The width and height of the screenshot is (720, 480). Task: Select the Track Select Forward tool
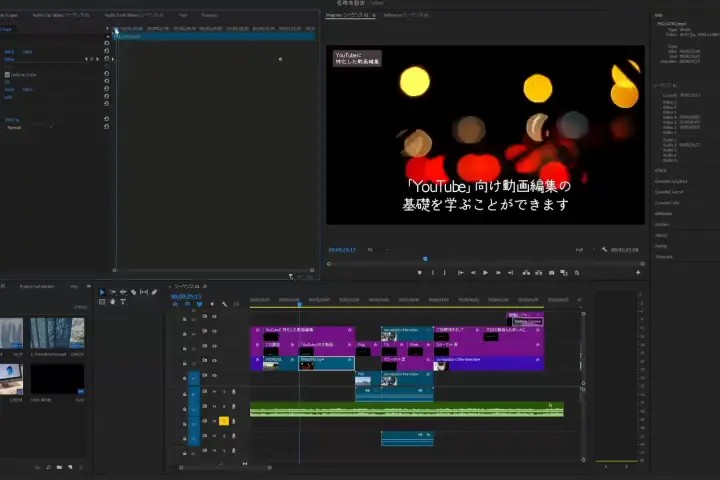(x=112, y=292)
